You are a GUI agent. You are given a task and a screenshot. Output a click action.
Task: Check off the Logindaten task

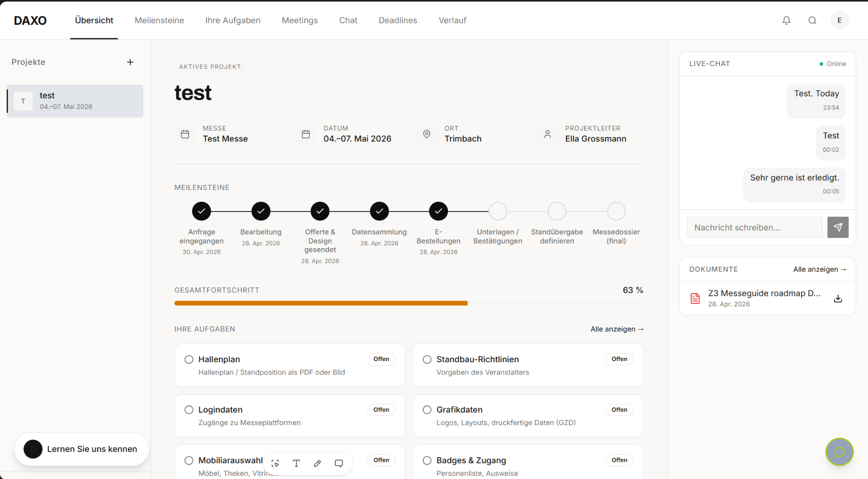(x=189, y=410)
